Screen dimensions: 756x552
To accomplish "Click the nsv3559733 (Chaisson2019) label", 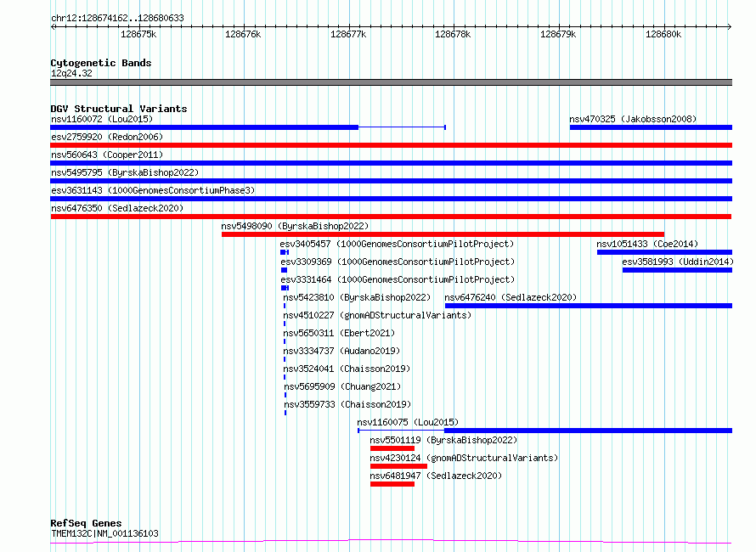I will pos(347,404).
